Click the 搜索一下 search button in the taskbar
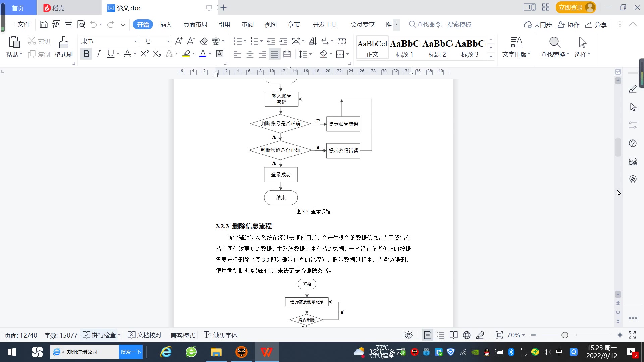The width and height of the screenshot is (644, 362). (x=130, y=352)
